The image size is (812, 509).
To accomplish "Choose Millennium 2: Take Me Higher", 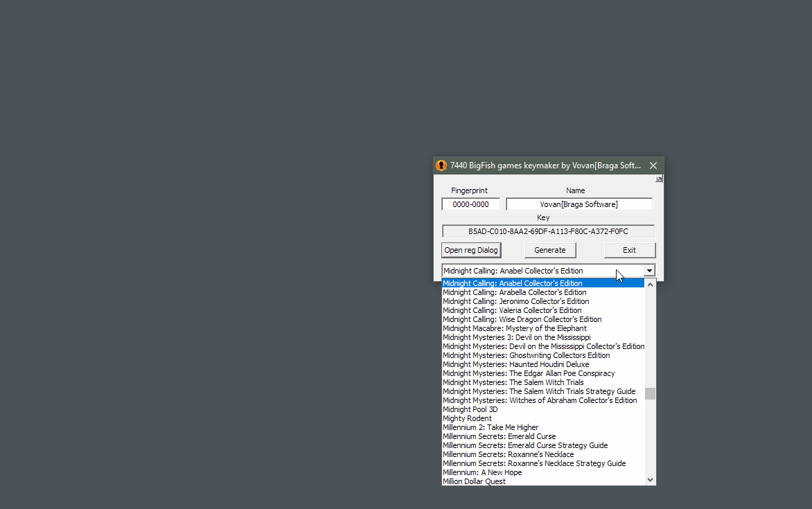I will click(542, 428).
